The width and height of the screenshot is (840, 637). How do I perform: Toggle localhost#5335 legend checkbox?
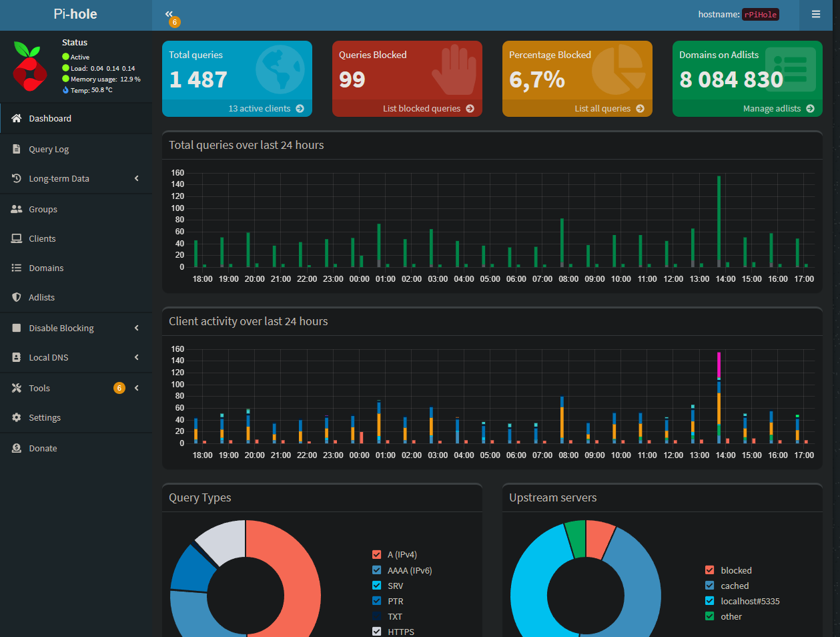[710, 601]
